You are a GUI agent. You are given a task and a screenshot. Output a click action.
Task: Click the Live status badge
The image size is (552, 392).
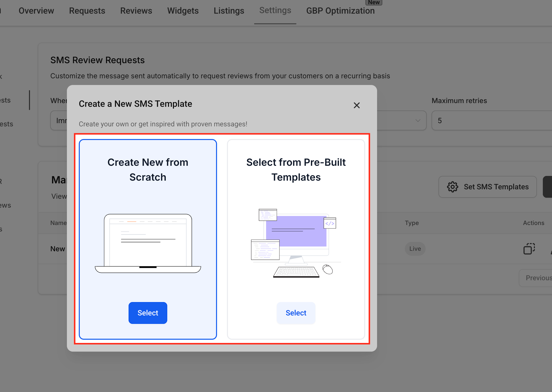tap(415, 249)
